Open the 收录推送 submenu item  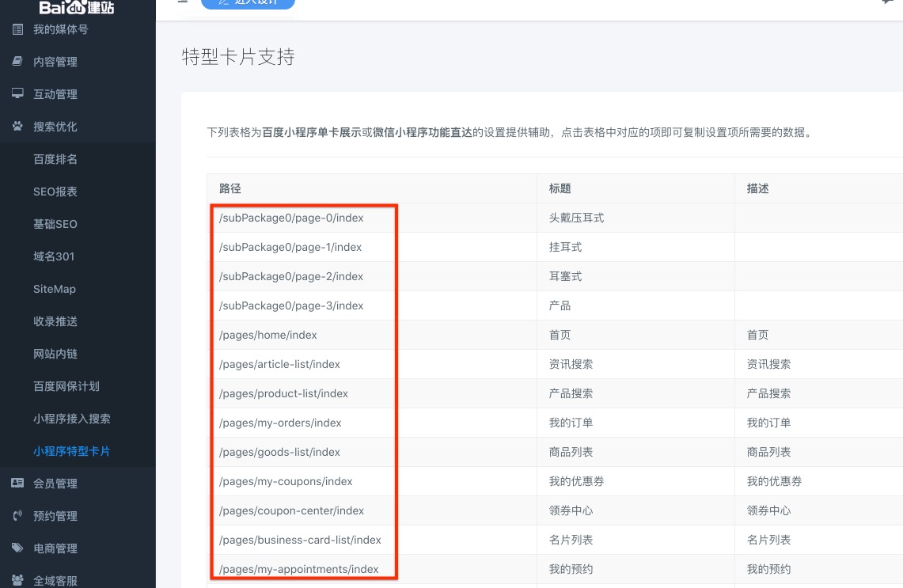[55, 321]
